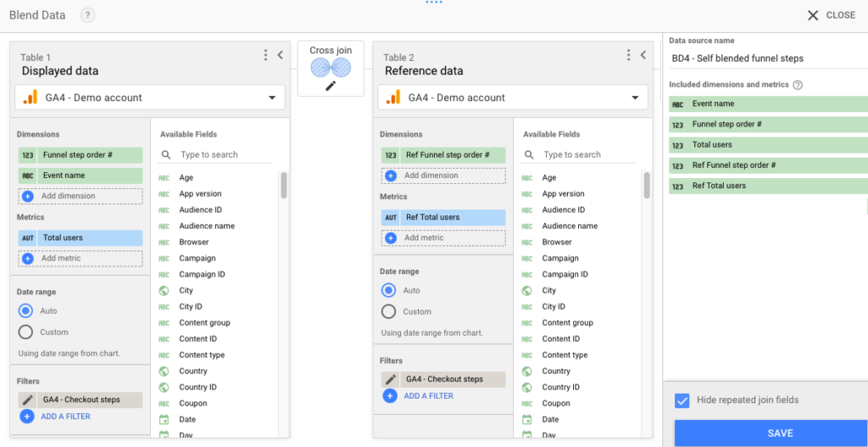Viewport: 868px width, 447px height.
Task: Edit Table 1 GA4 - Checkout steps filter pencil
Action: click(28, 400)
